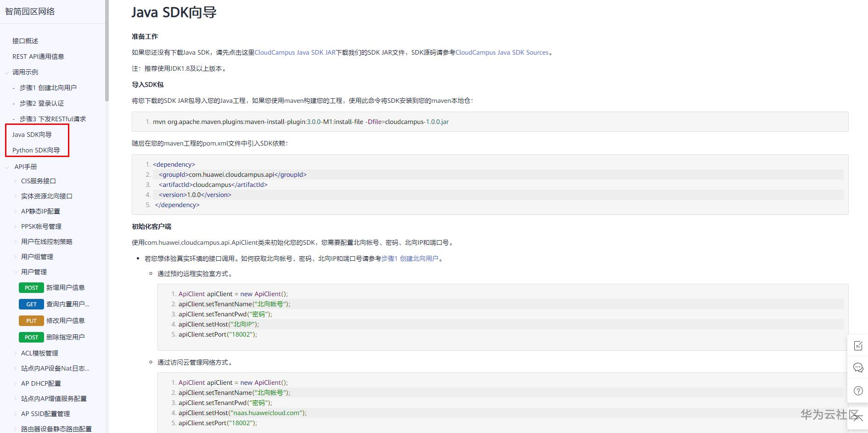The width and height of the screenshot is (868, 433).
Task: Expand the 实体资源北向接口 node
Action: (15, 196)
